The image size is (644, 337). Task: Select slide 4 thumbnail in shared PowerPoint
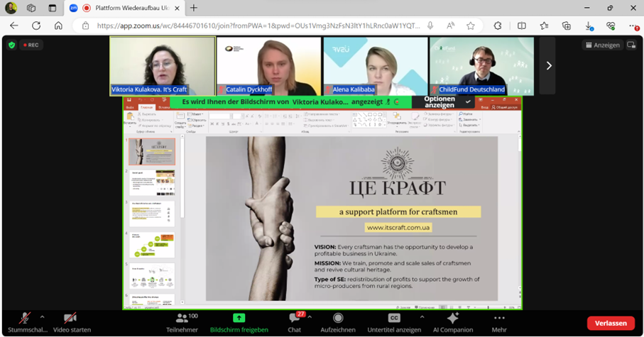(x=152, y=245)
